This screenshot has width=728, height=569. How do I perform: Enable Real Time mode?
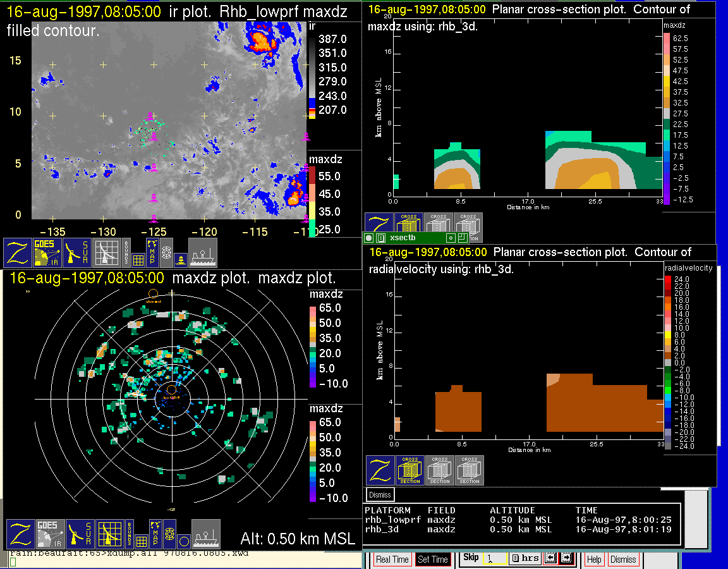[x=392, y=560]
